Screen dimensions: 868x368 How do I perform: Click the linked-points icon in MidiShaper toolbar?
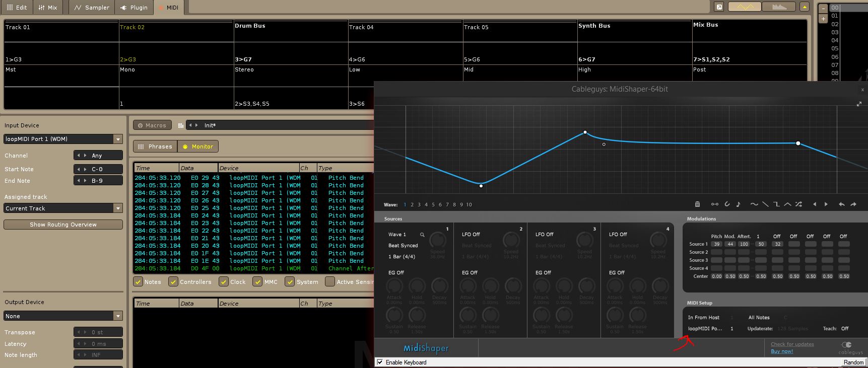[x=714, y=204]
